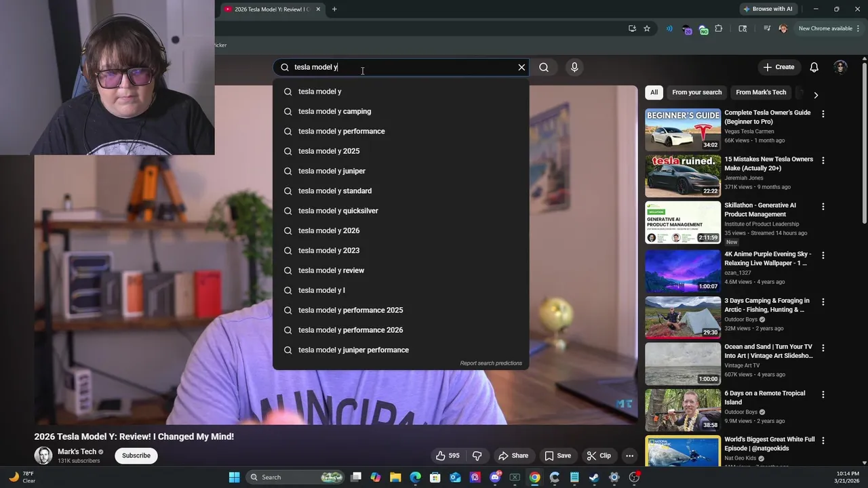The width and height of the screenshot is (868, 488).
Task: Open Skillathon Generative AI video thumbnail
Action: 683,222
